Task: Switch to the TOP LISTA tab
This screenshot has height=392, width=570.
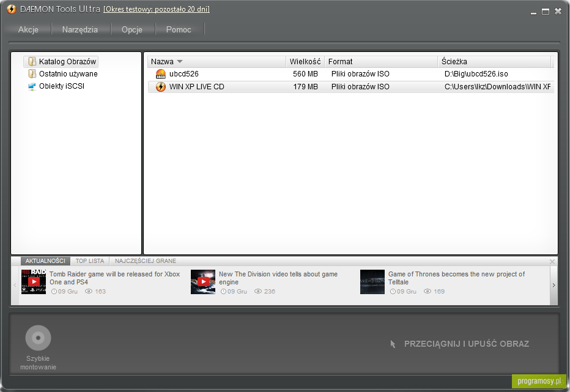Action: coord(90,261)
